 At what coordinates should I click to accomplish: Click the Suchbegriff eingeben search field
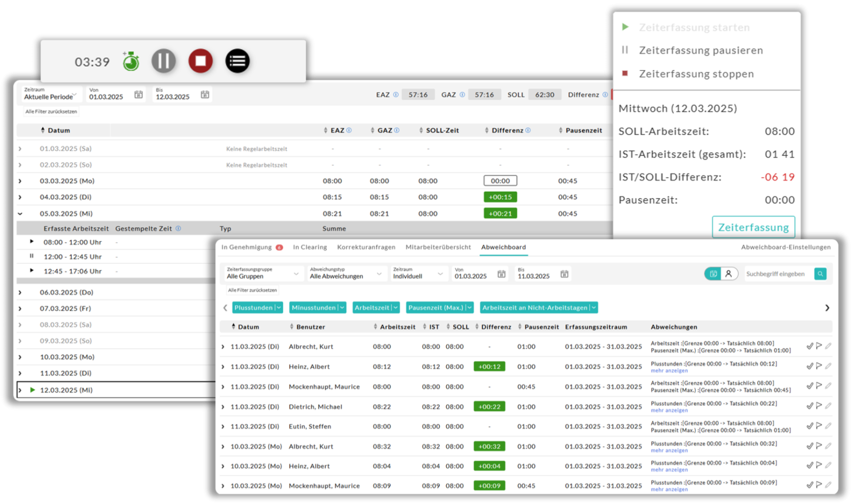tap(777, 273)
